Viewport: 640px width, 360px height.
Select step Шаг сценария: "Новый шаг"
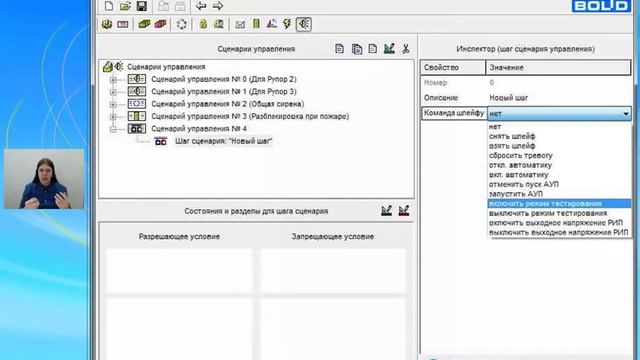224,141
